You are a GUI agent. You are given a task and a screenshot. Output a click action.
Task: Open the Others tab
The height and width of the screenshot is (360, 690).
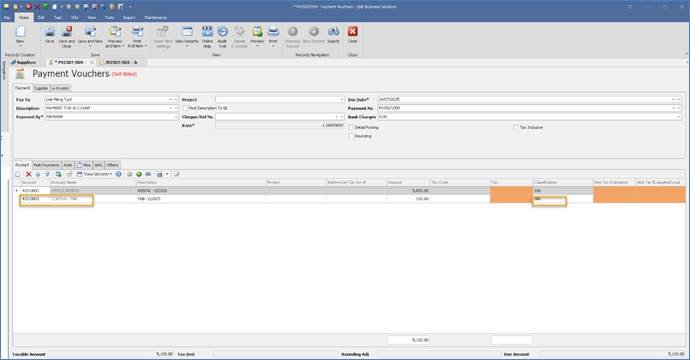pyautogui.click(x=112, y=165)
